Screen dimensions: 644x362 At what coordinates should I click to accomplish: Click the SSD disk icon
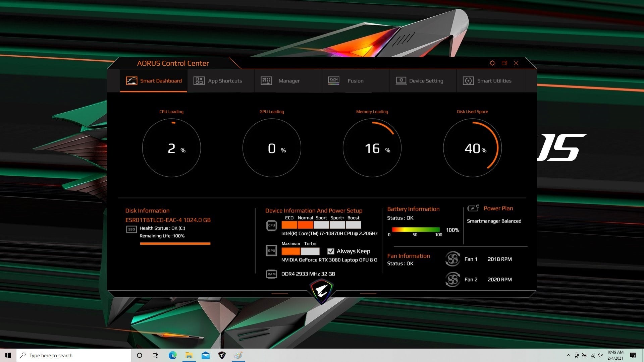pyautogui.click(x=131, y=229)
